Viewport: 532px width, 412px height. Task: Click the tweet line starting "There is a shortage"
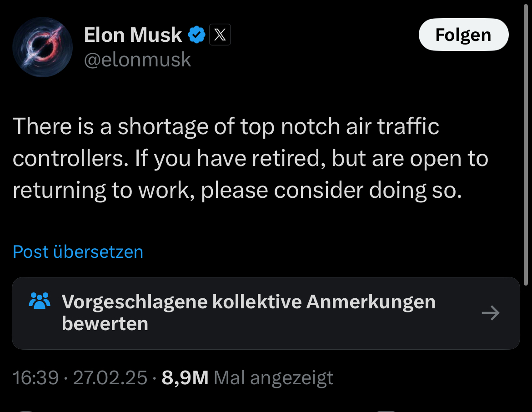226,126
